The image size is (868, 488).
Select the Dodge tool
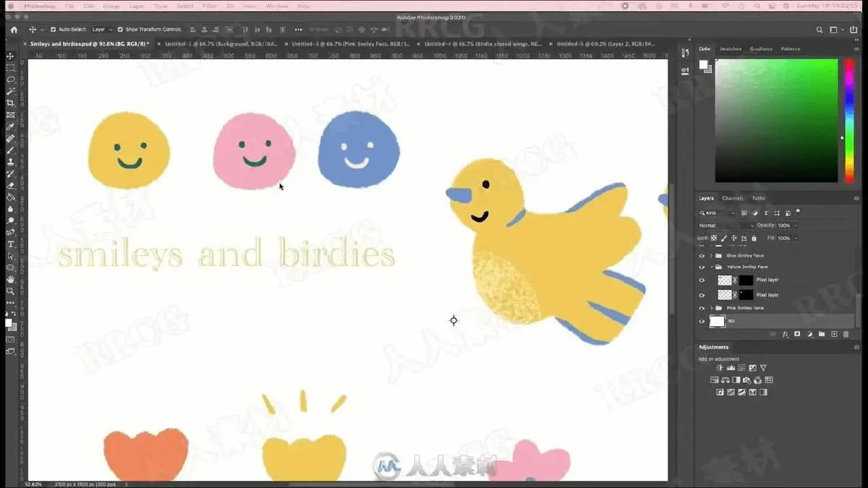point(10,221)
